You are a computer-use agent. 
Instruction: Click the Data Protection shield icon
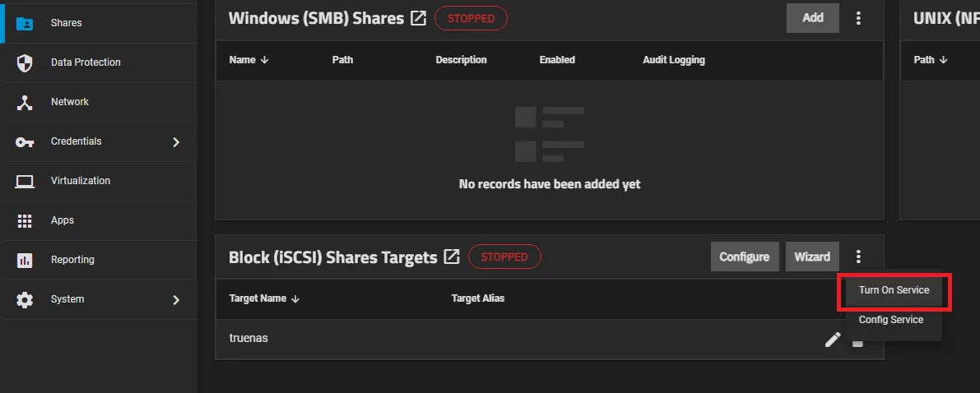tap(25, 62)
